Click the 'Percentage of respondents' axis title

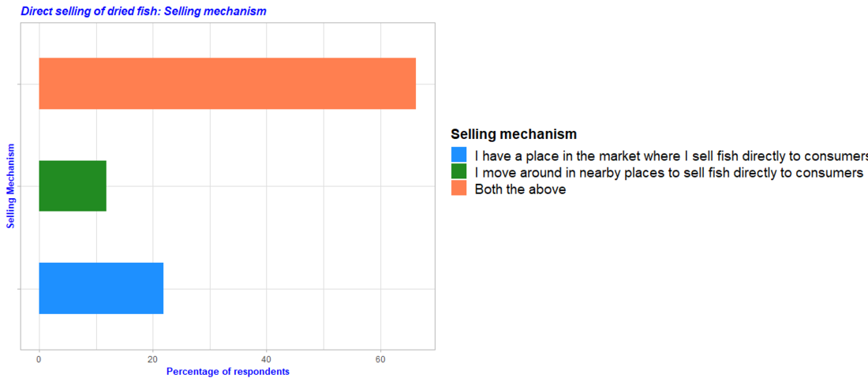pyautogui.click(x=227, y=372)
